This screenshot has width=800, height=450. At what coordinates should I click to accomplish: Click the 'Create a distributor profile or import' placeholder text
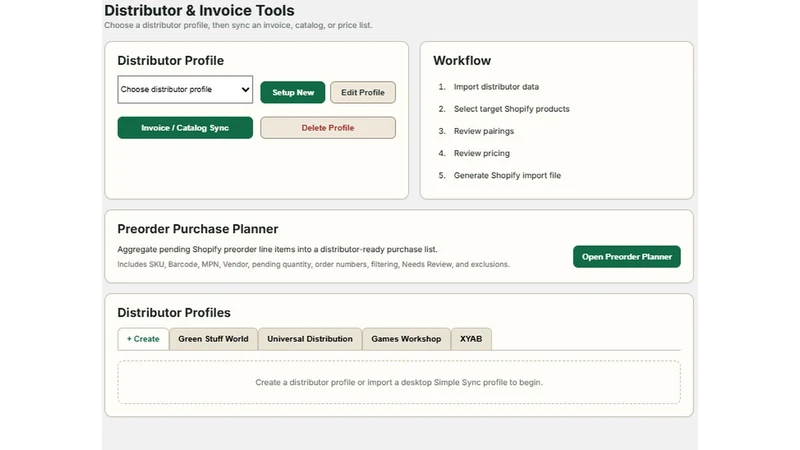[x=398, y=382]
